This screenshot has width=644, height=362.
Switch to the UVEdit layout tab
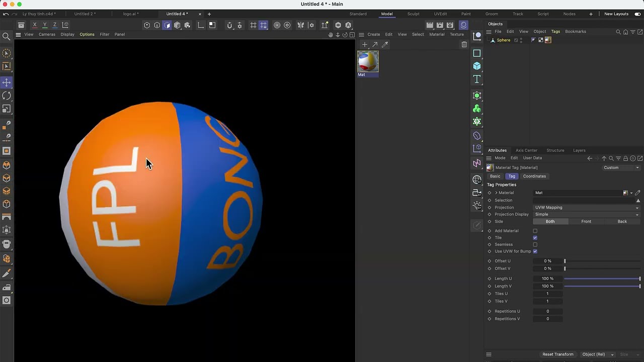pos(440,14)
